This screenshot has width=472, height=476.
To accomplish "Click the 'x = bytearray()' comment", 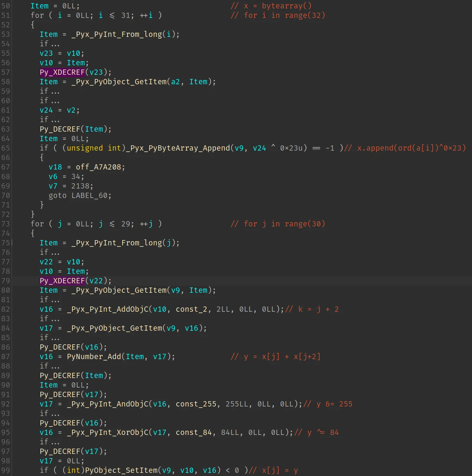I will pyautogui.click(x=277, y=6).
